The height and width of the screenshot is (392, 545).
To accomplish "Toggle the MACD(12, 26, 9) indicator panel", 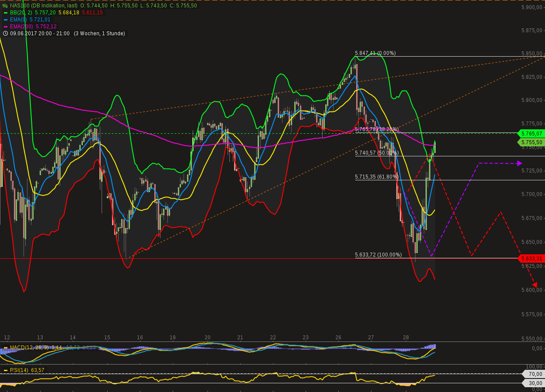I will click(28, 348).
